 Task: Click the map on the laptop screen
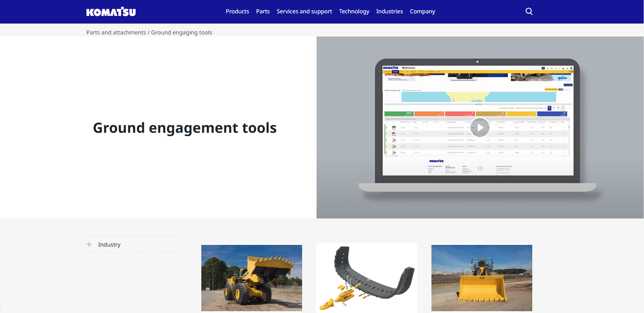pos(474,97)
